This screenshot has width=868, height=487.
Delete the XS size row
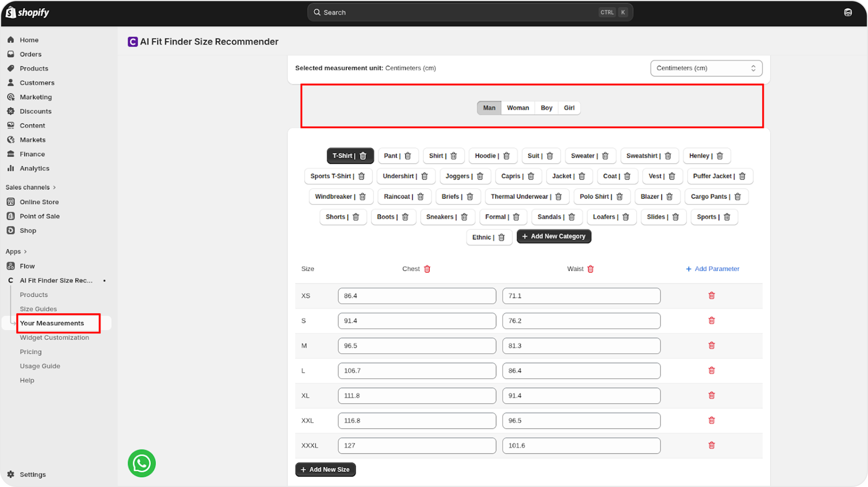pyautogui.click(x=711, y=296)
